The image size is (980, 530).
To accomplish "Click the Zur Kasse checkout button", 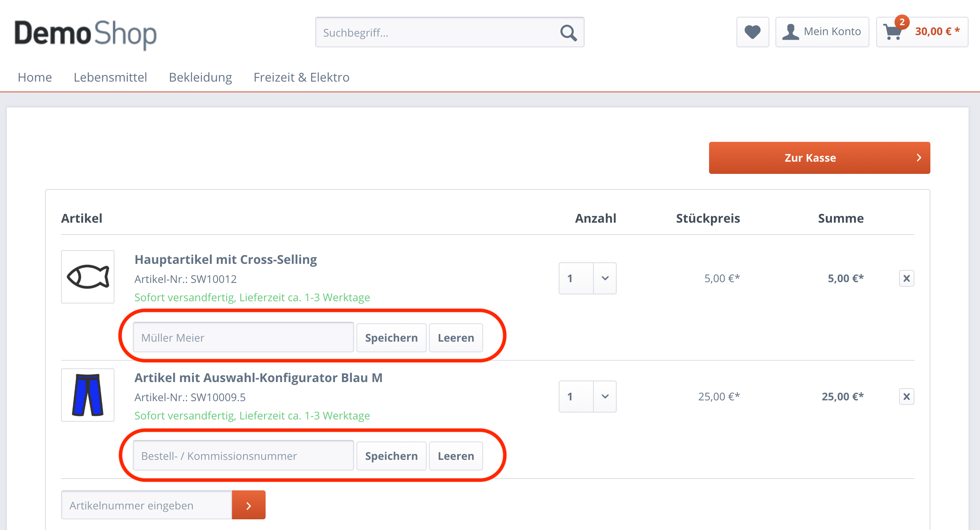I will [819, 158].
